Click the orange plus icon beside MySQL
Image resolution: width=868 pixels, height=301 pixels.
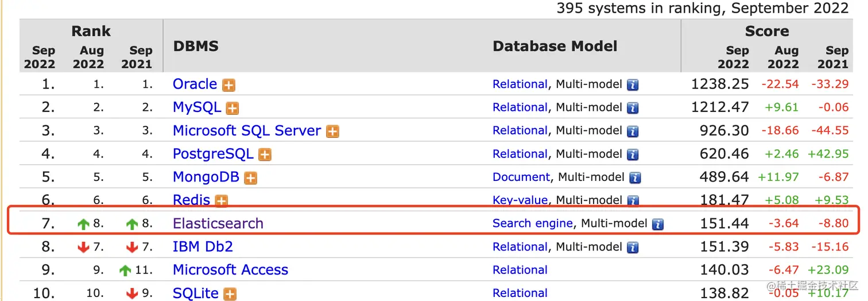(232, 109)
